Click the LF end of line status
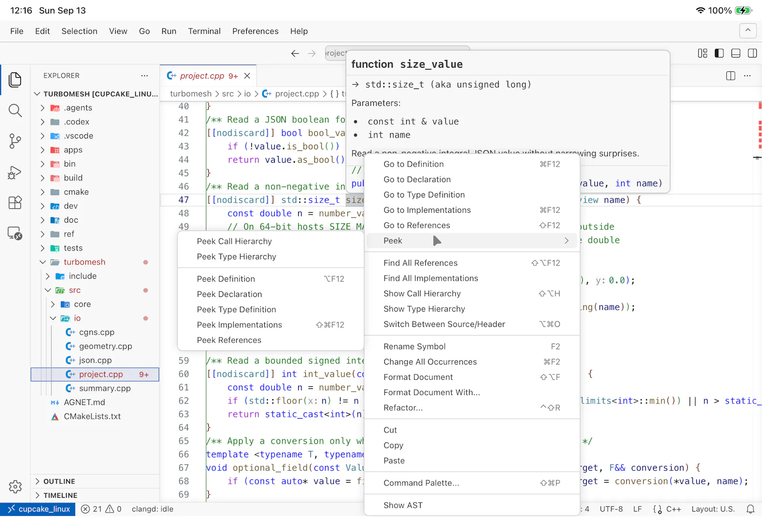This screenshot has width=762, height=532. (x=638, y=509)
